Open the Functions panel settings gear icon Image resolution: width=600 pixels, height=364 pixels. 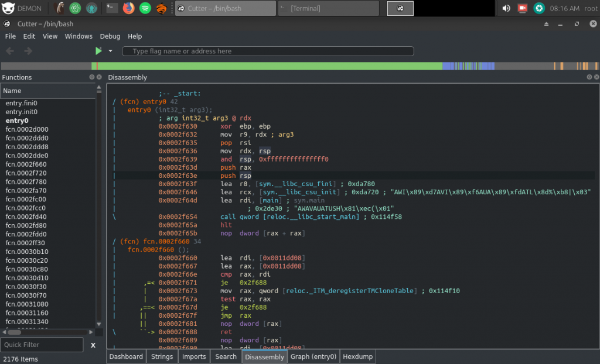91,77
